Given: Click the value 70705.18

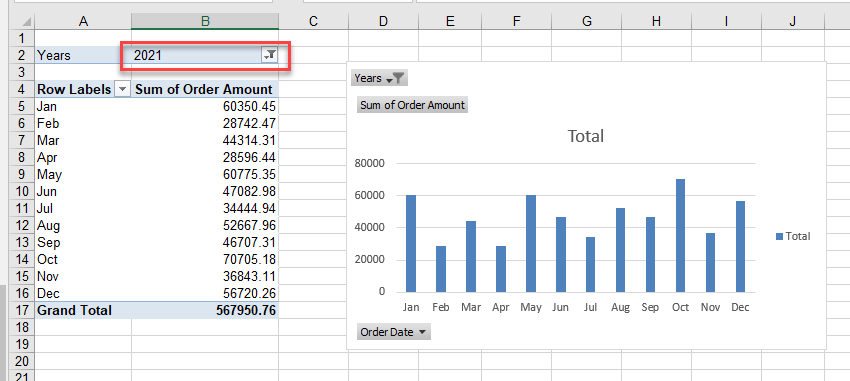Looking at the screenshot, I should click(x=249, y=259).
